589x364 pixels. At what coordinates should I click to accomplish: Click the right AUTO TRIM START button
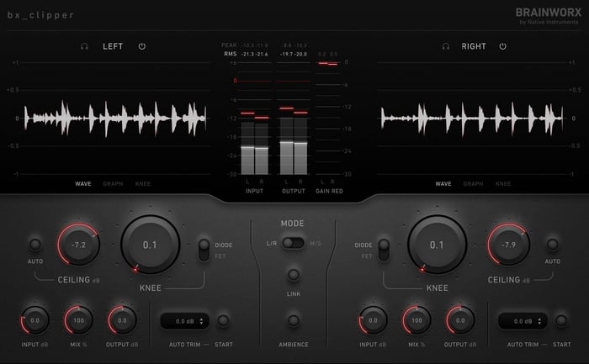click(x=561, y=321)
